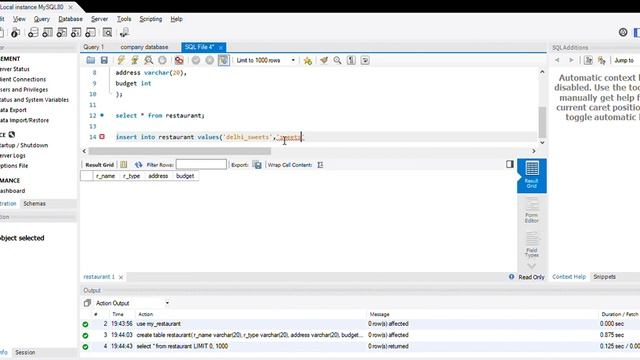Viewport: 640px width, 360px height.
Task: Find magnifier icon in editor toolbar
Action: (x=338, y=60)
